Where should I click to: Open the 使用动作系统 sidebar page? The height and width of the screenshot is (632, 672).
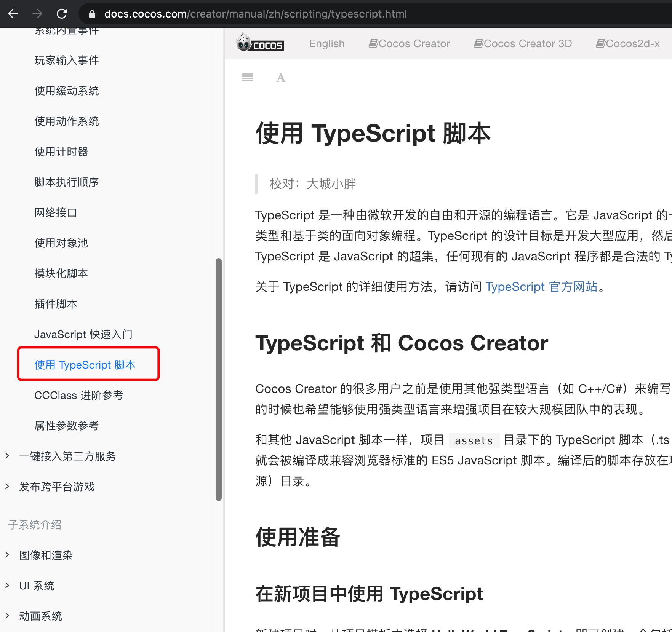coord(67,121)
